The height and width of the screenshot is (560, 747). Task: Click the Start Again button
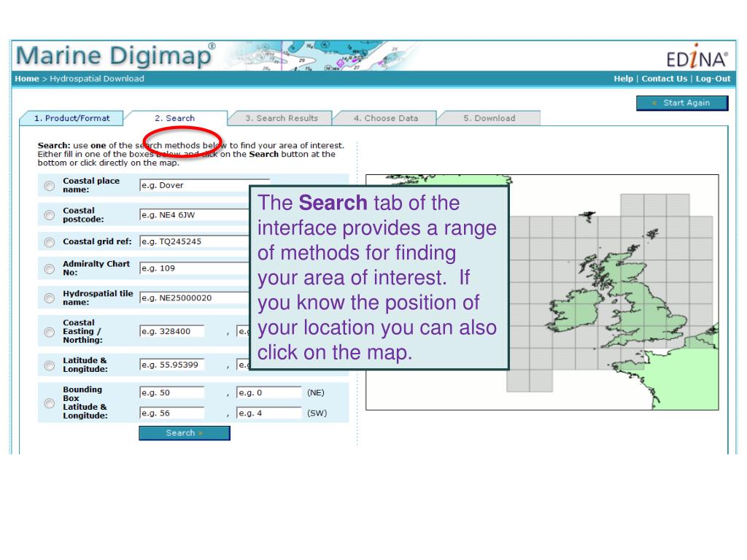(682, 103)
